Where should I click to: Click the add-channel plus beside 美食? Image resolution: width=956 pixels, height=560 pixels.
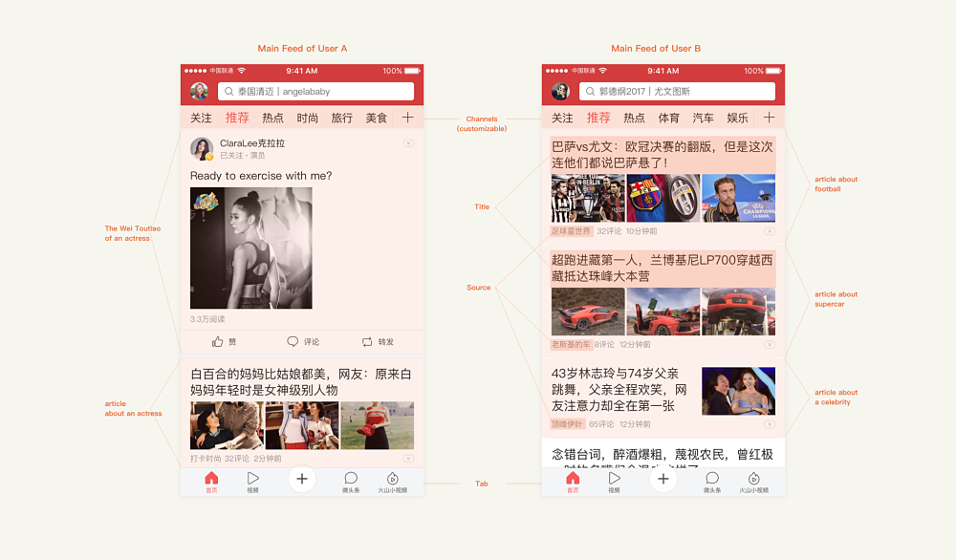(407, 118)
